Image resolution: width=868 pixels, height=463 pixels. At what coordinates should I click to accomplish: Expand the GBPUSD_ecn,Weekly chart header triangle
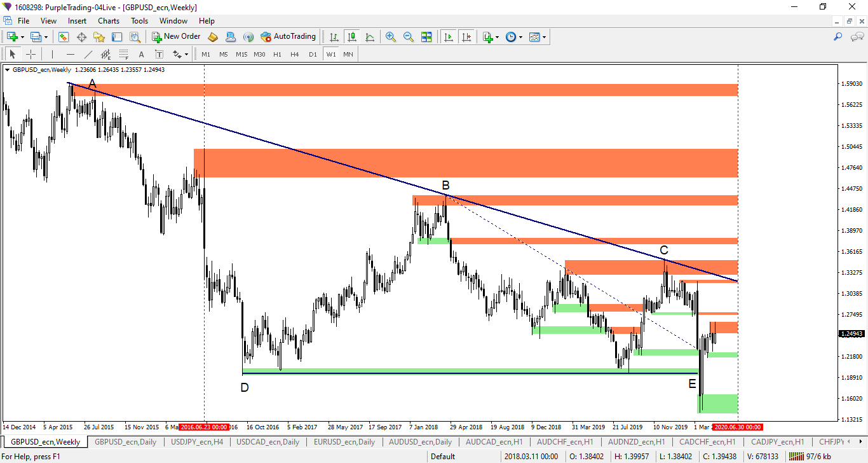[x=7, y=70]
